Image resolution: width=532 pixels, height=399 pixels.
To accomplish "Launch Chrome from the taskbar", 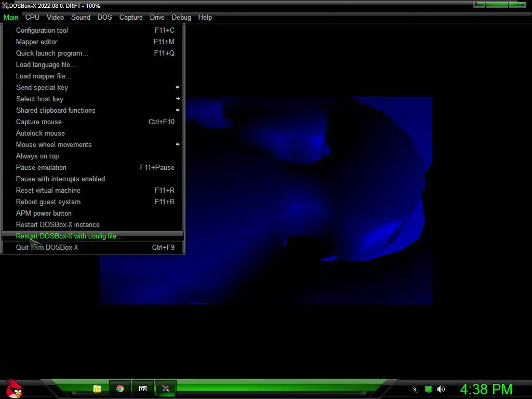I will click(120, 389).
